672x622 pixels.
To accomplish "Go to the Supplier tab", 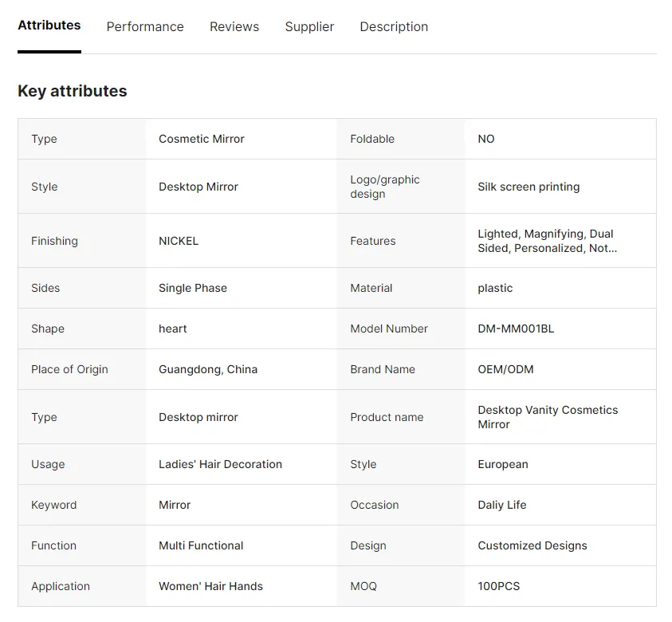I will click(x=309, y=26).
